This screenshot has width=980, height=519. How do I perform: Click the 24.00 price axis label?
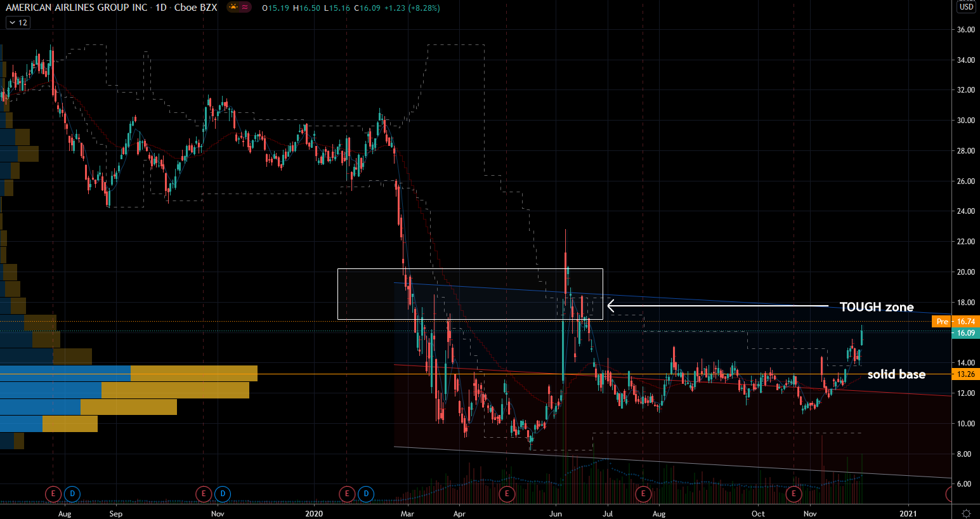pyautogui.click(x=965, y=211)
